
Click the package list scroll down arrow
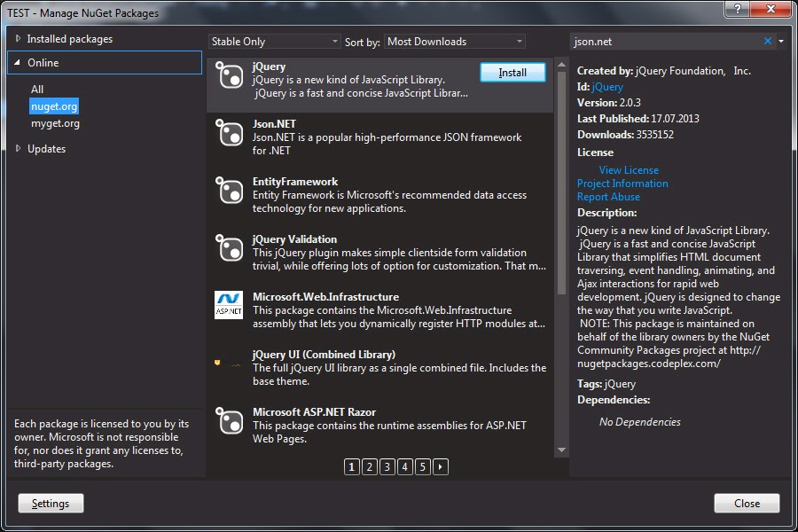(561, 450)
